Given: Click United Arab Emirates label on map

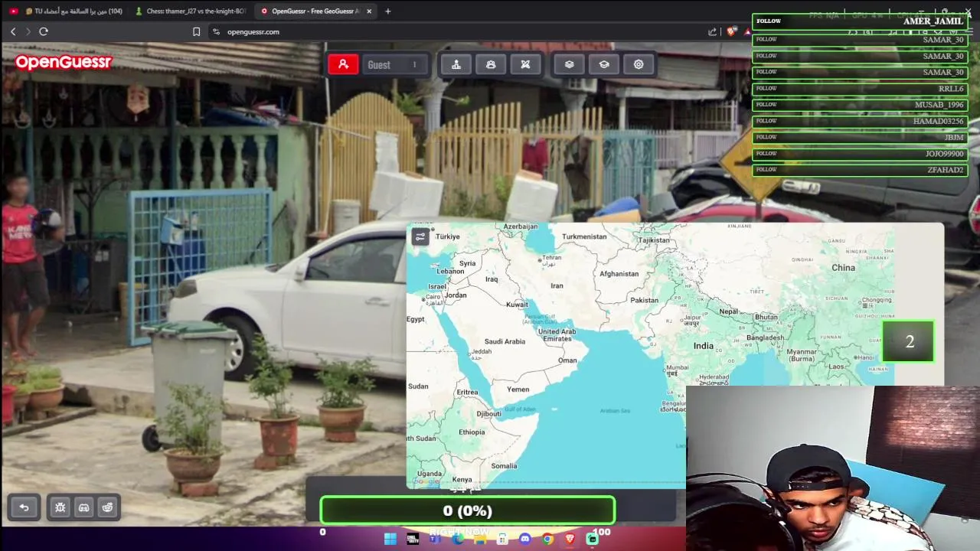Looking at the screenshot, I should click(557, 335).
